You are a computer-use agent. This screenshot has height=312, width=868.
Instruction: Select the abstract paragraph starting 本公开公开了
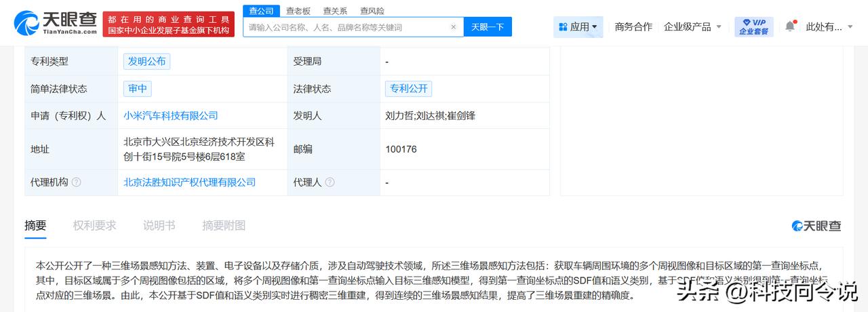pyautogui.click(x=433, y=281)
